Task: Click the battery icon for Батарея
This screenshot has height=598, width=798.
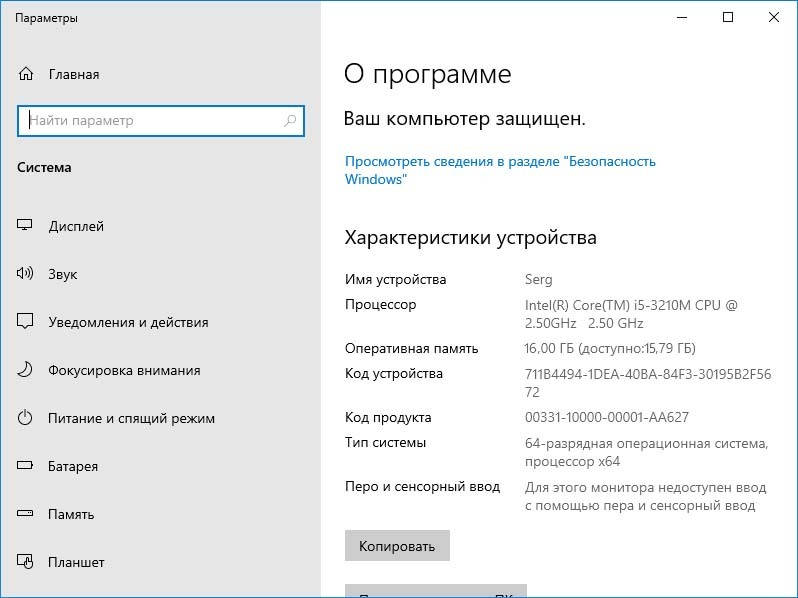Action: point(26,466)
